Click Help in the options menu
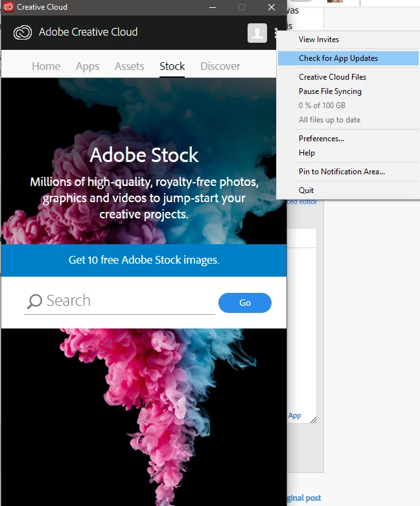 click(x=348, y=153)
